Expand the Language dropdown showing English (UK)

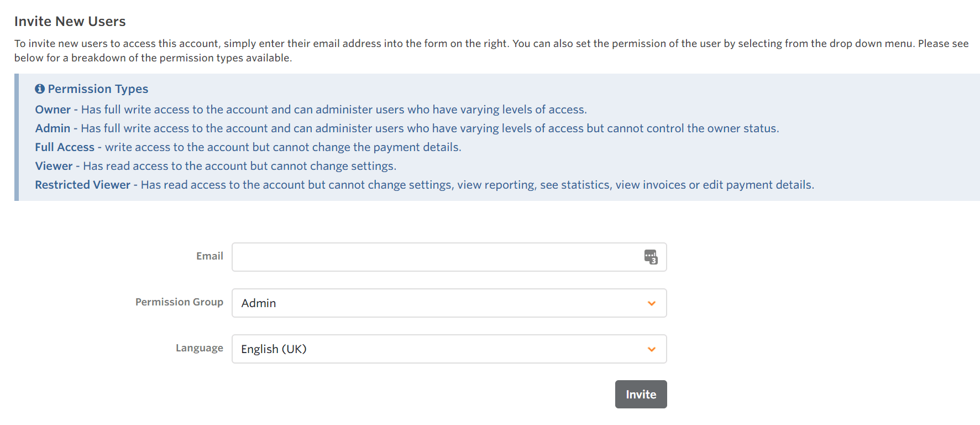click(x=442, y=349)
